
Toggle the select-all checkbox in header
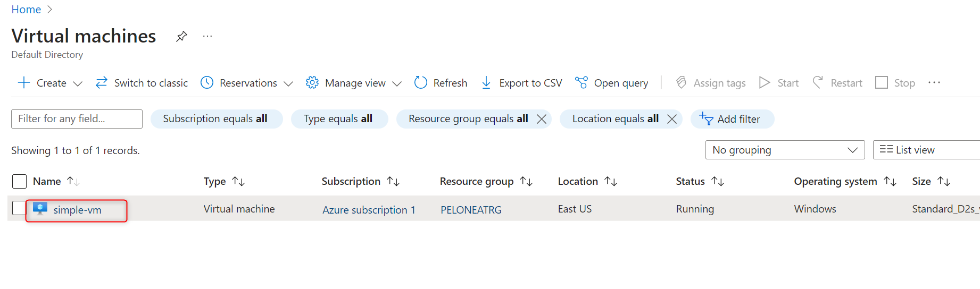tap(19, 181)
